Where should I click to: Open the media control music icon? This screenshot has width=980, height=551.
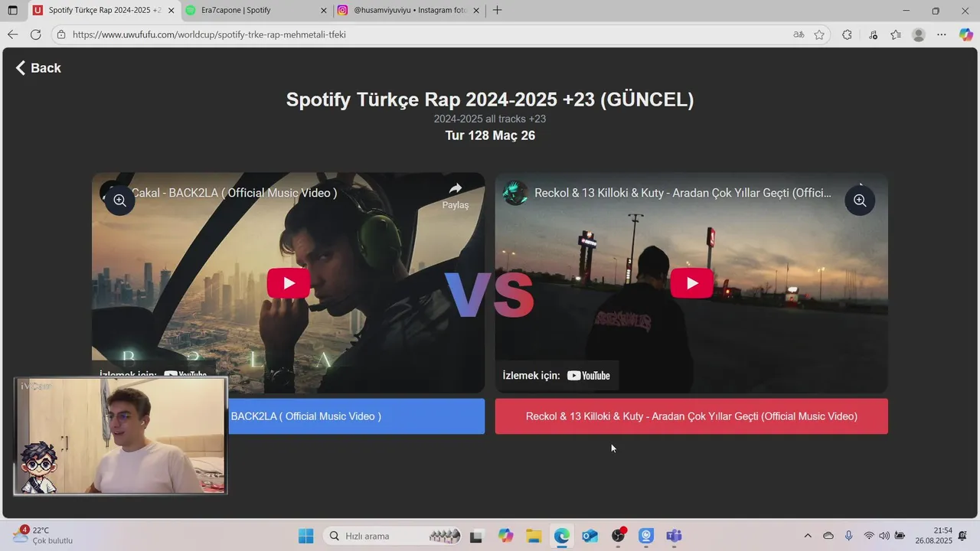pyautogui.click(x=874, y=34)
